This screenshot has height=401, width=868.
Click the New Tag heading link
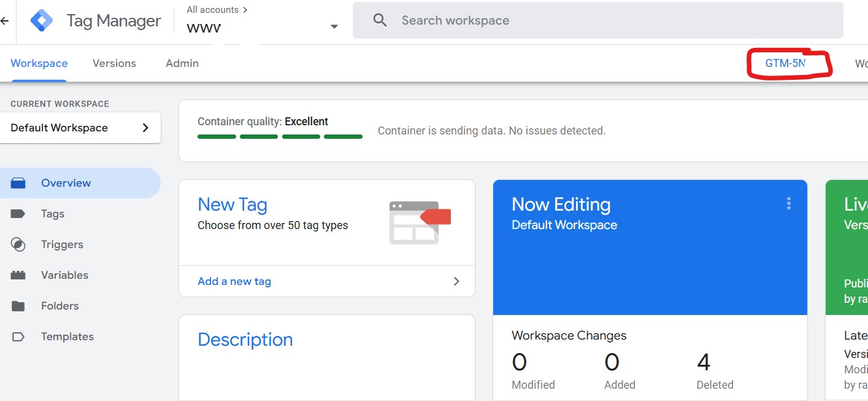(x=232, y=204)
